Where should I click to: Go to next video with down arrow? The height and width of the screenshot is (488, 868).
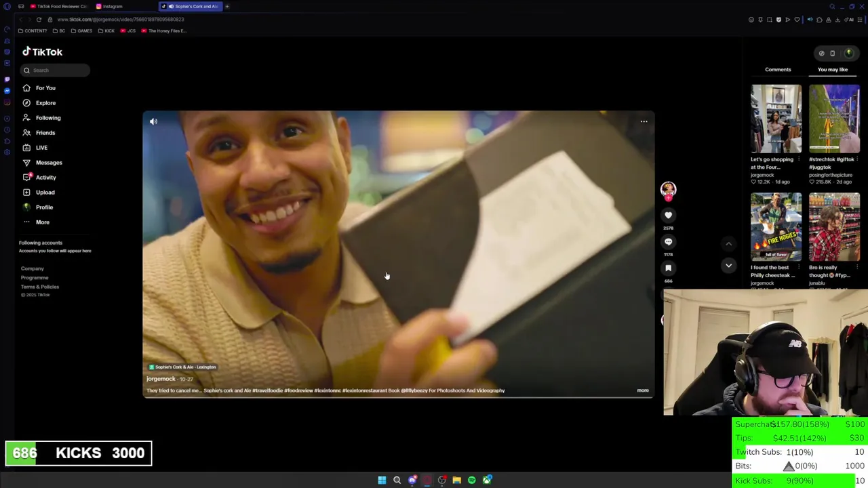pyautogui.click(x=728, y=266)
